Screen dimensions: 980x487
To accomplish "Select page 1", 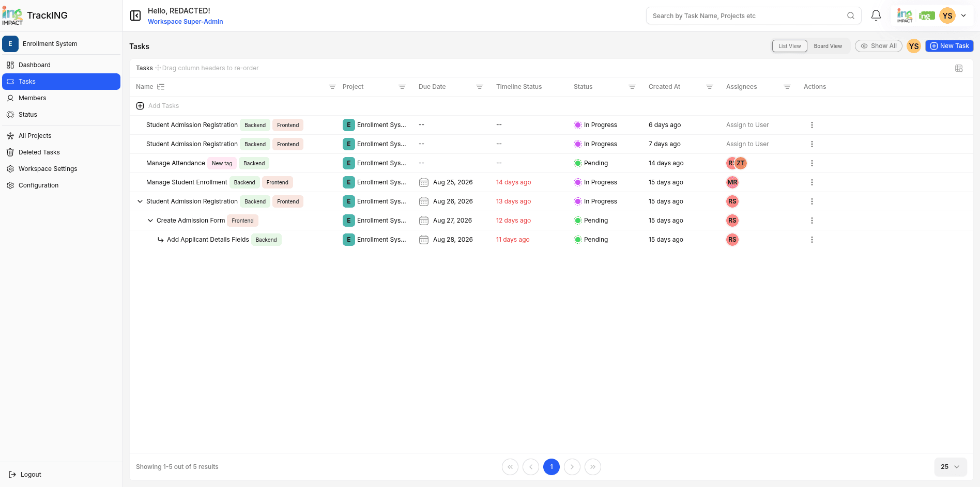I will pos(552,467).
